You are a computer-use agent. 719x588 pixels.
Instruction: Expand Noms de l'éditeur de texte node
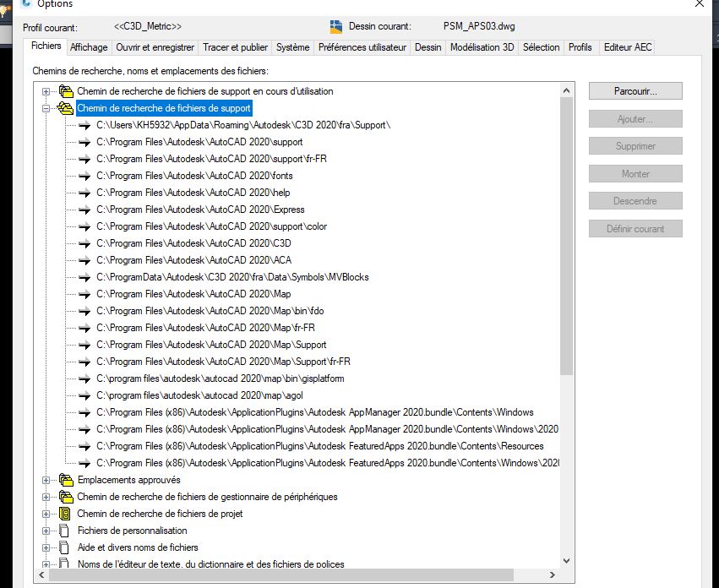(46, 564)
